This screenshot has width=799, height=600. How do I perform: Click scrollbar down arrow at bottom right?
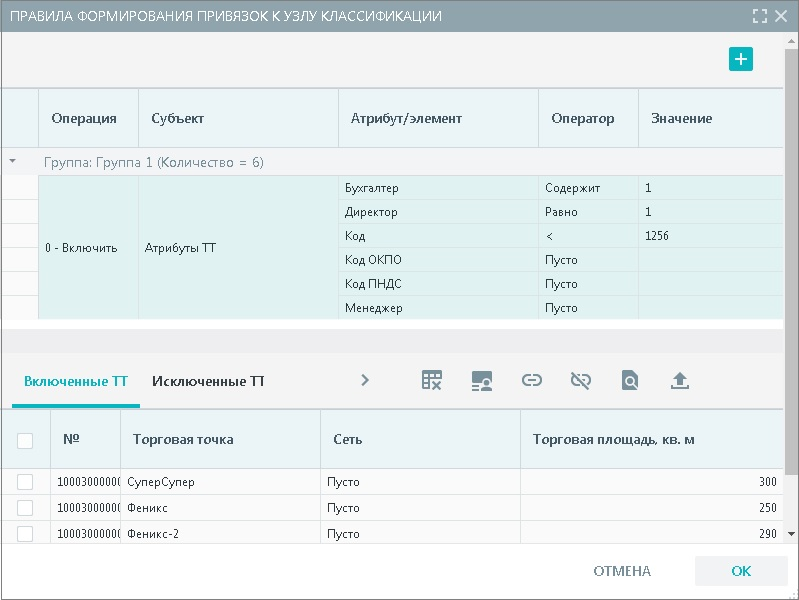791,534
